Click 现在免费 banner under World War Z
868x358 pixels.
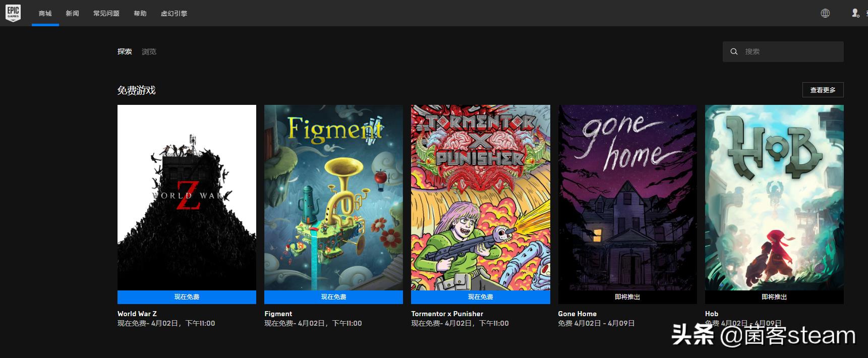[187, 297]
